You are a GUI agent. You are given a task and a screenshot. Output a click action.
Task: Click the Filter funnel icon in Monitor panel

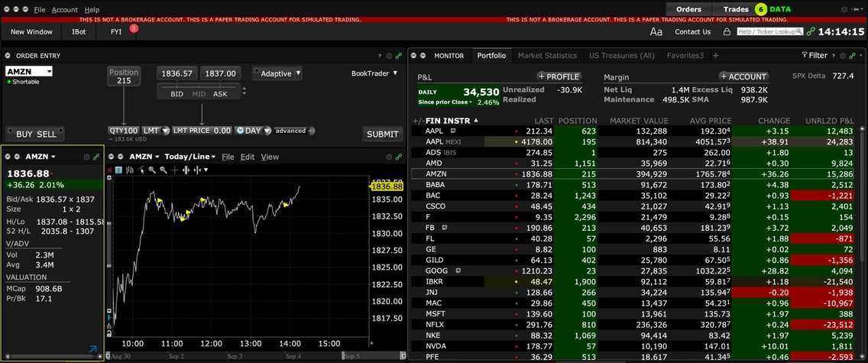click(x=805, y=56)
